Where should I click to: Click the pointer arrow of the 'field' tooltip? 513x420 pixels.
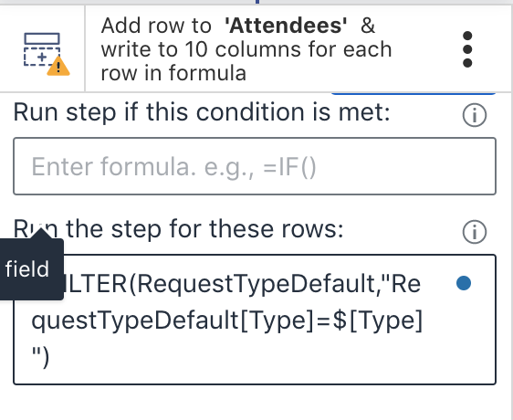click(x=40, y=234)
